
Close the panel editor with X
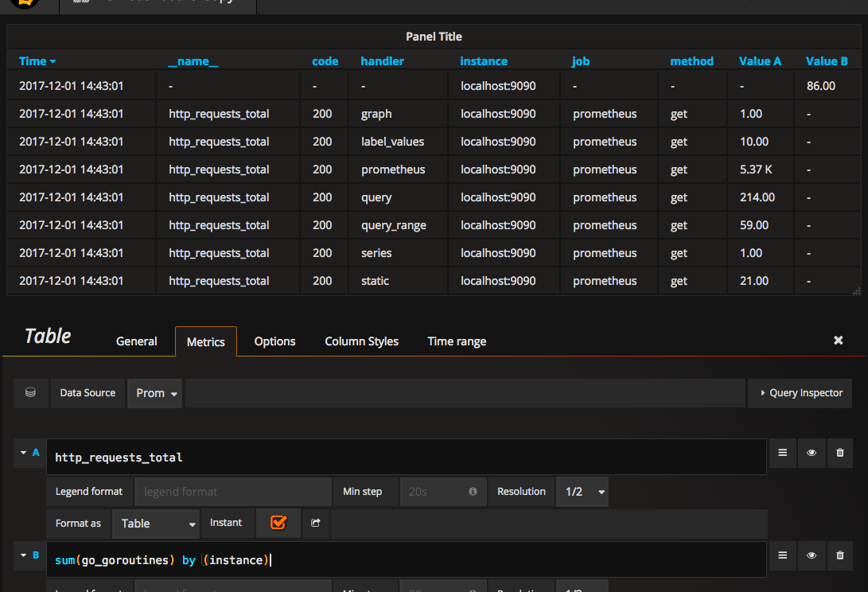pyautogui.click(x=838, y=340)
